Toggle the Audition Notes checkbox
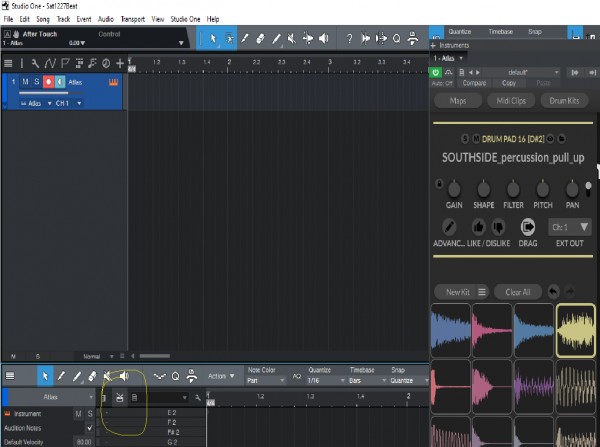Viewport: 600px width, 447px height. pyautogui.click(x=89, y=427)
